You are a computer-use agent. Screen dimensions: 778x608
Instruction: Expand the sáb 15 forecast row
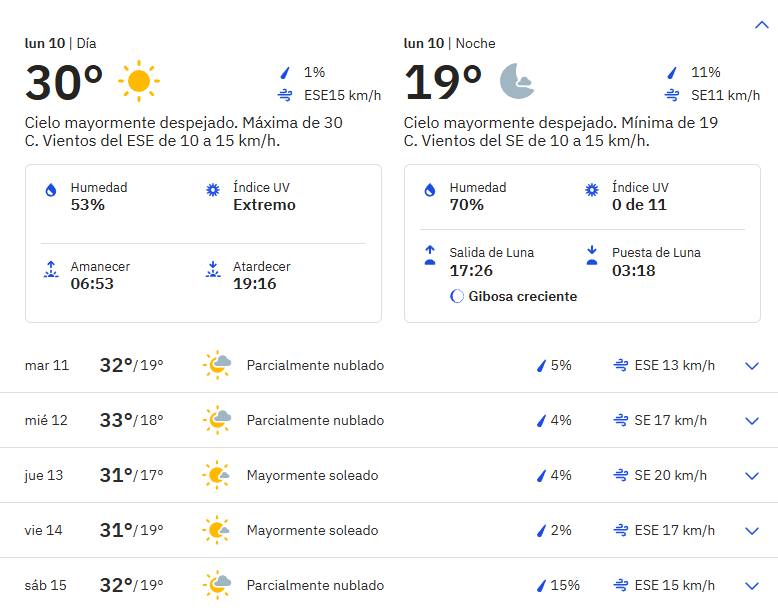752,586
